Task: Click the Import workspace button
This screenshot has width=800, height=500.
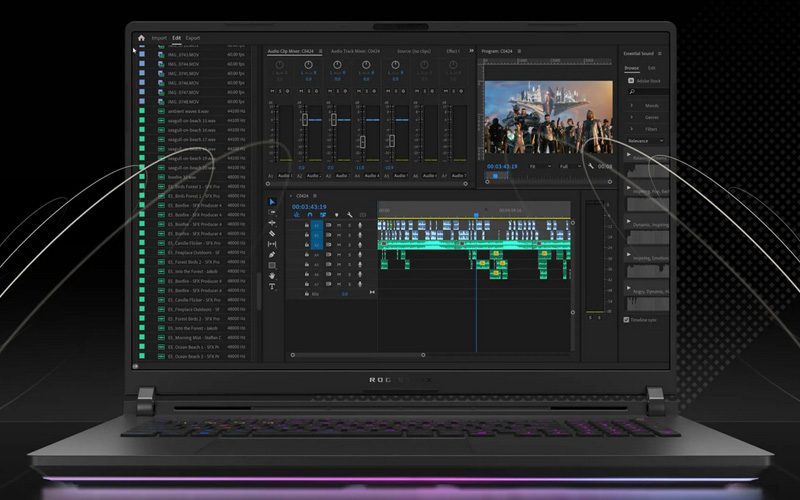Action: (x=159, y=38)
